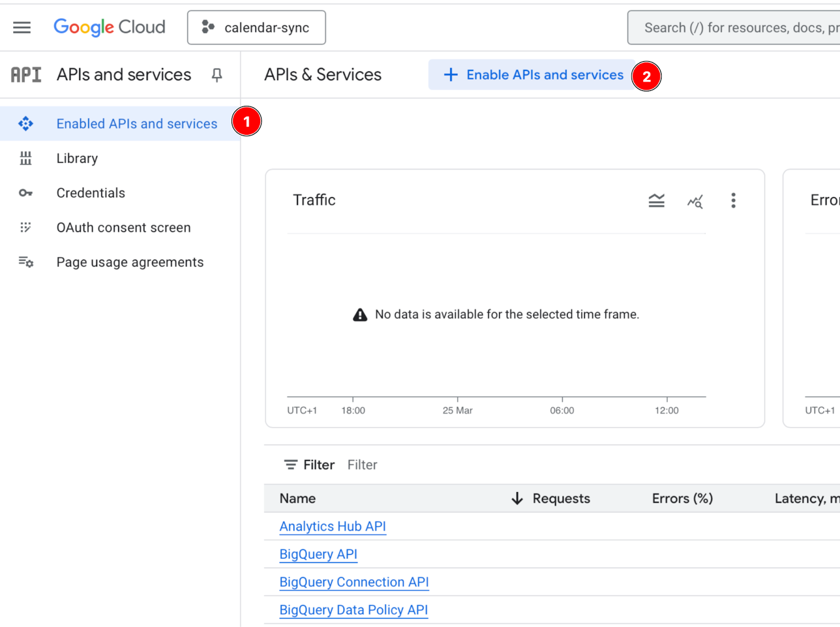Screen dimensions: 840x627
Task: Open Page usage agreements menu item
Action: 120,262
